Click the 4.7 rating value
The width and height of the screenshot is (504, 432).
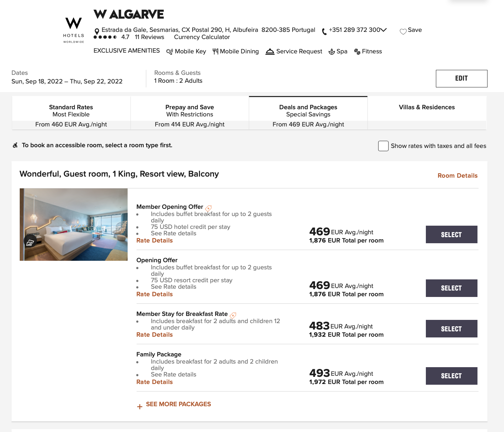(x=125, y=37)
